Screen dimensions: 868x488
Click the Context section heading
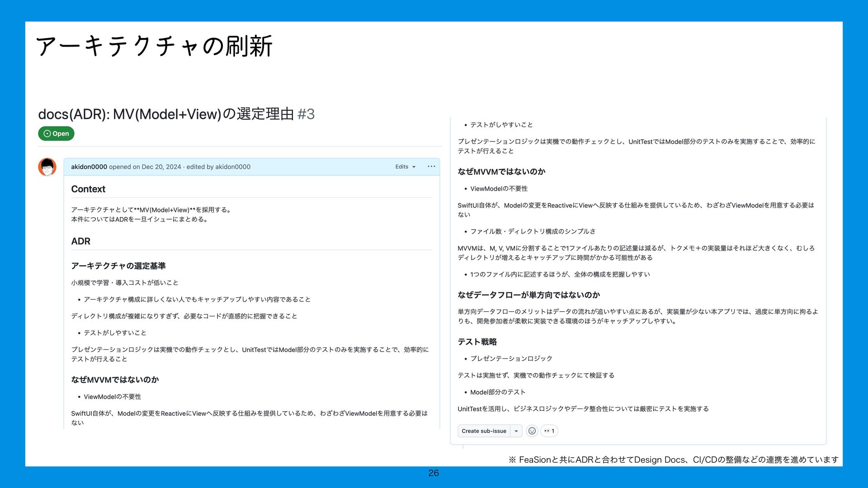click(x=88, y=189)
